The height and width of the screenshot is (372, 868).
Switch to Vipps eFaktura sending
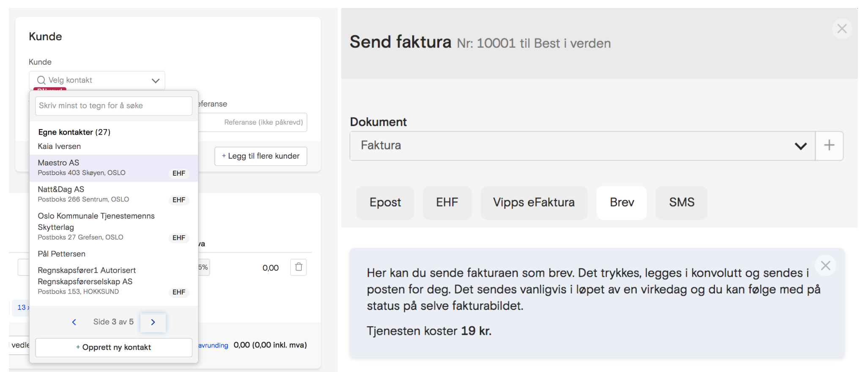(x=534, y=202)
